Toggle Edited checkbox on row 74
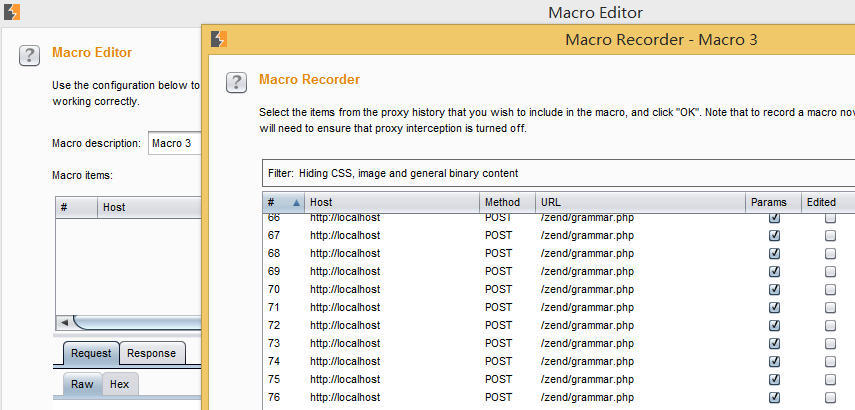 [x=830, y=361]
